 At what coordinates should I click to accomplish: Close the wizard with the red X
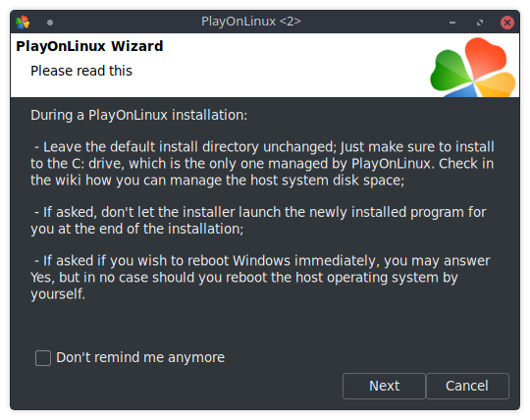[x=507, y=23]
